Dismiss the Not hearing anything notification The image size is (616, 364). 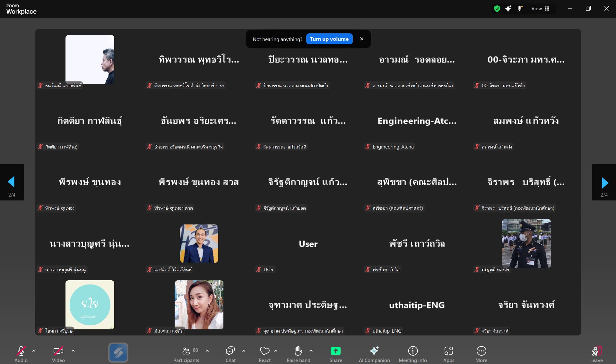362,39
